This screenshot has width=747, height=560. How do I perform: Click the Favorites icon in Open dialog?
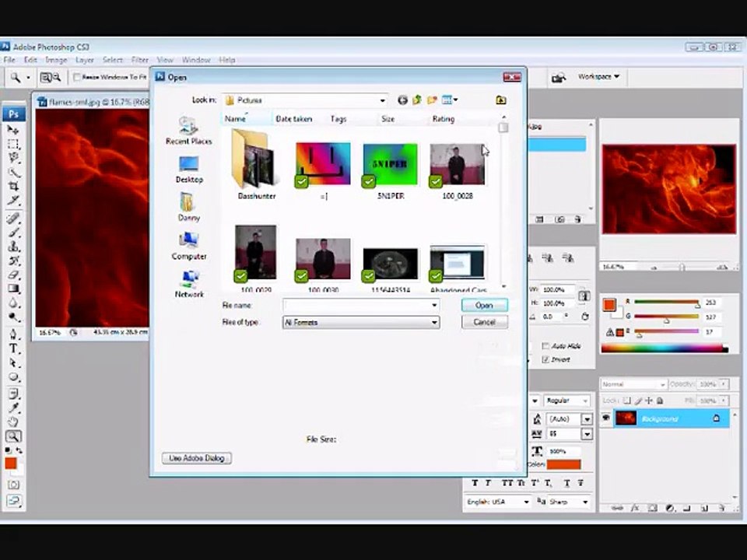click(500, 100)
